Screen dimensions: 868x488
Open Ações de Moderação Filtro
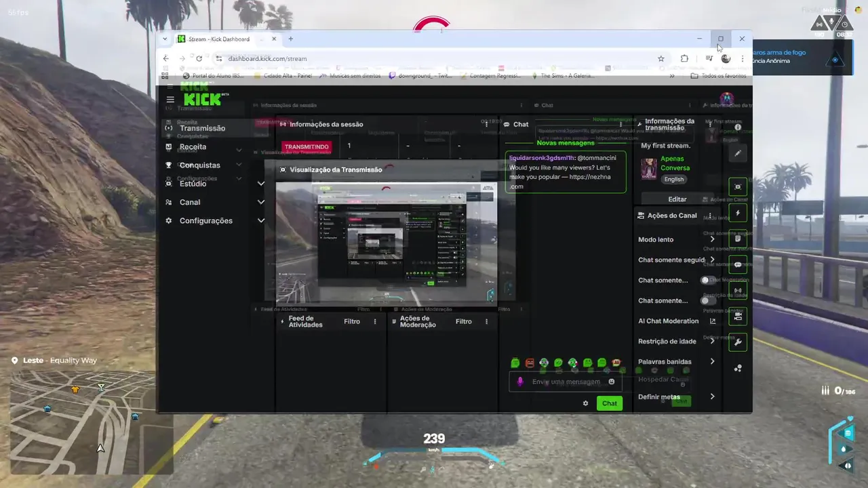coord(463,321)
